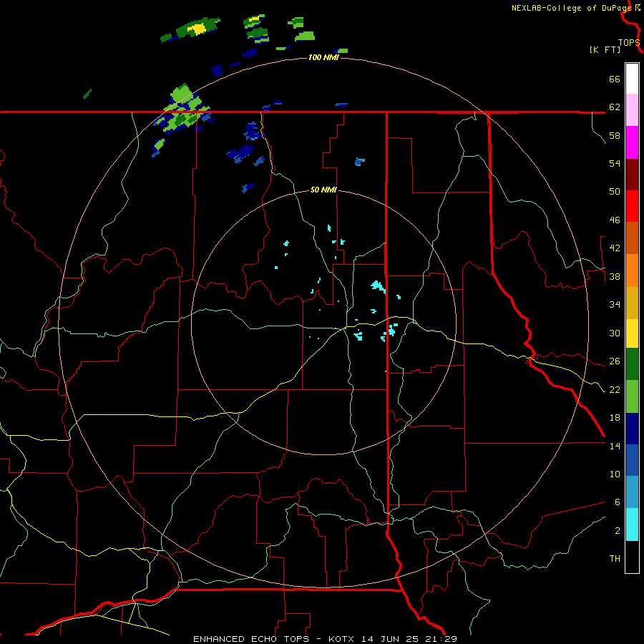The width and height of the screenshot is (644, 644).
Task: Click the orange 38 kft legend swatch
Action: (x=632, y=270)
